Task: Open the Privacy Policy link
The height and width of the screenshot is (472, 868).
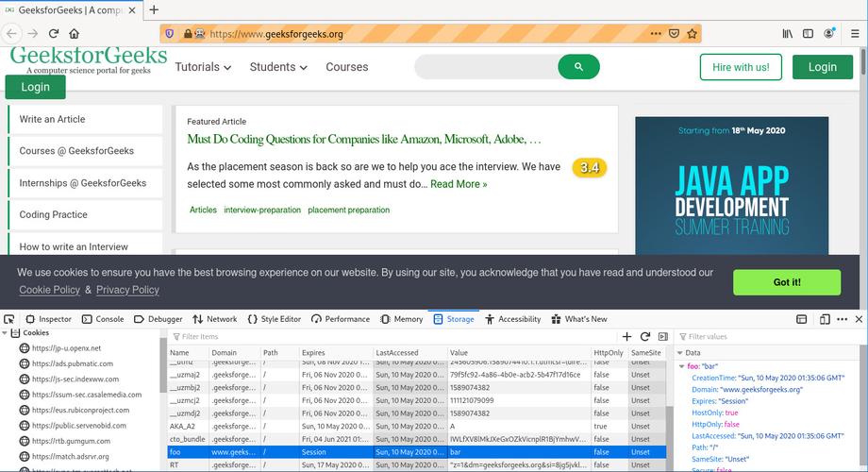Action: click(x=128, y=290)
